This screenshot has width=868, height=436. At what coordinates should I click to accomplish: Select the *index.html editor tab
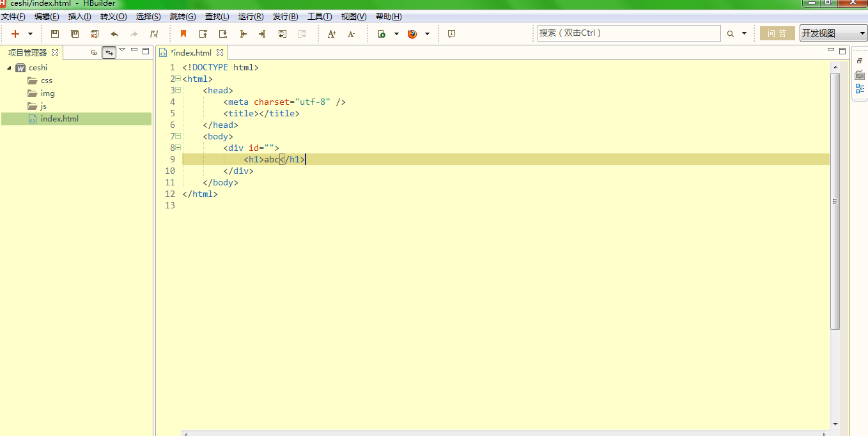(x=190, y=52)
